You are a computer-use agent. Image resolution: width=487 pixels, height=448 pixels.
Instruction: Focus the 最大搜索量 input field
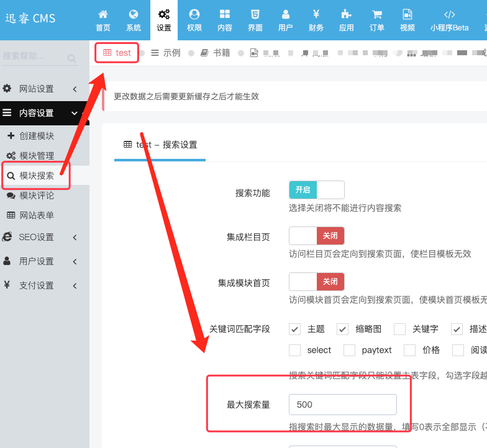(x=343, y=405)
